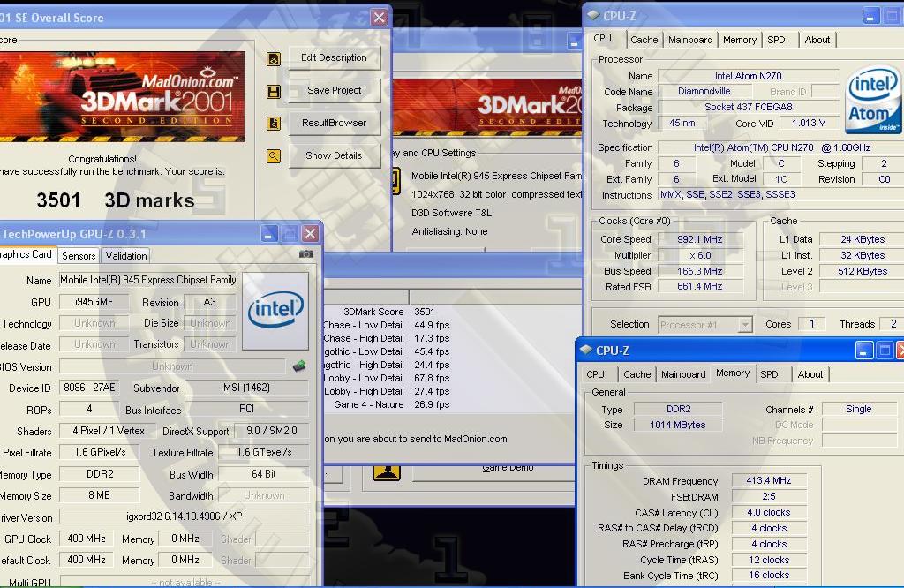Click the yellow icon left of Game Demo
Image resolution: width=904 pixels, height=588 pixels.
tap(387, 471)
